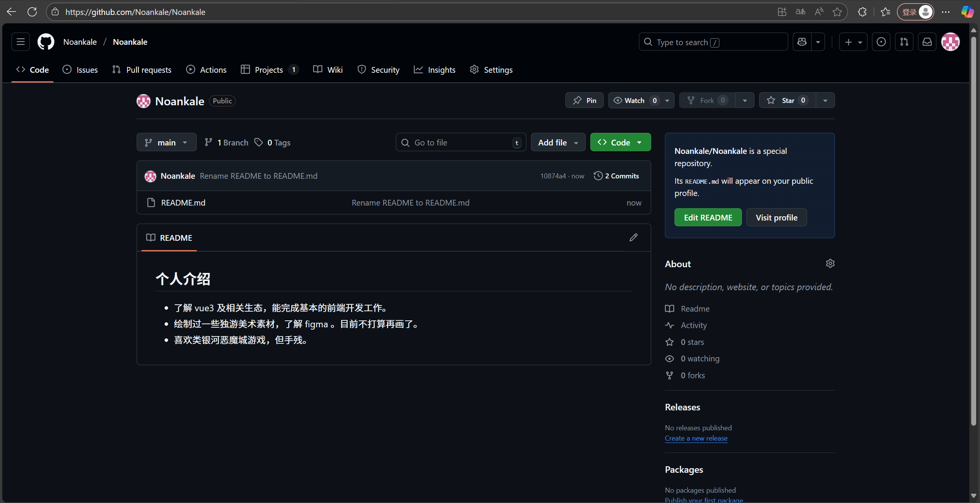Open the issues circle icon in header

[x=881, y=42]
